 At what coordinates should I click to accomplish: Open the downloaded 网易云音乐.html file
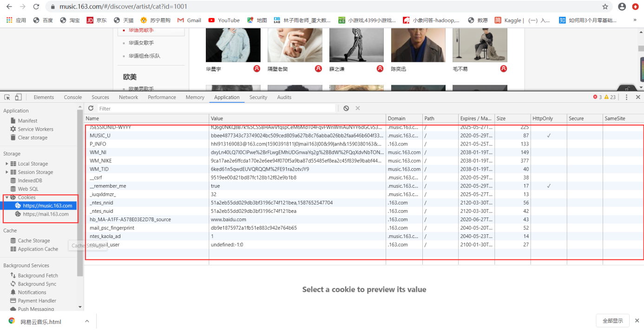(41, 322)
